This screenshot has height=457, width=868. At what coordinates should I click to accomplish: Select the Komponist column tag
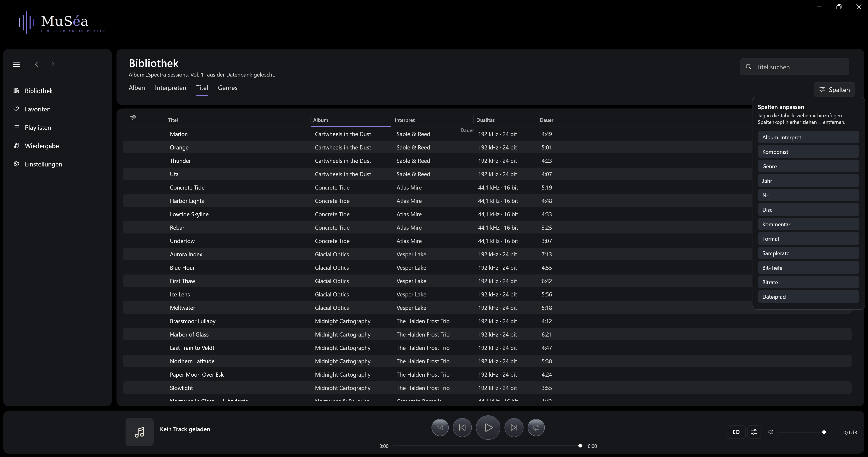[808, 152]
